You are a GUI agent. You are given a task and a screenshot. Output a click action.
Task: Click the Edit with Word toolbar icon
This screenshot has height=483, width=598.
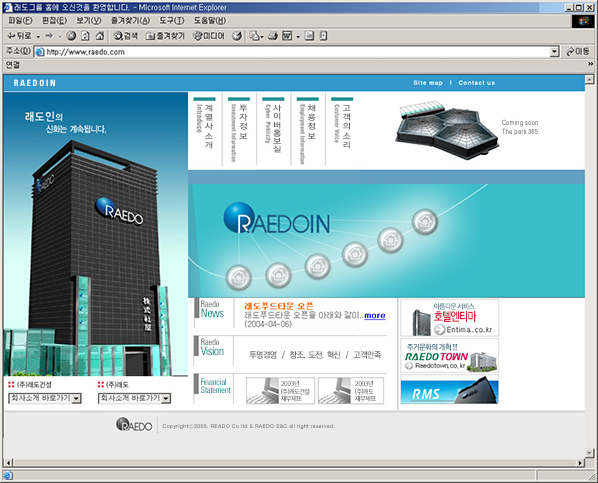coord(287,36)
